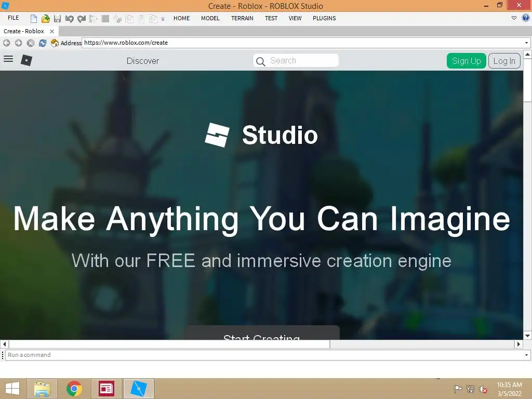
Task: Expand the command bar history dropdown
Action: [x=526, y=355]
